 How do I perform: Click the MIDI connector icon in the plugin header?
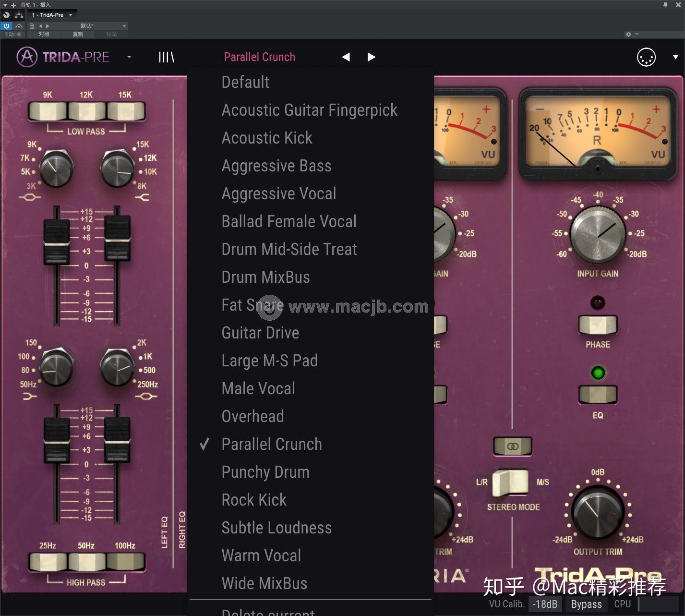(646, 57)
